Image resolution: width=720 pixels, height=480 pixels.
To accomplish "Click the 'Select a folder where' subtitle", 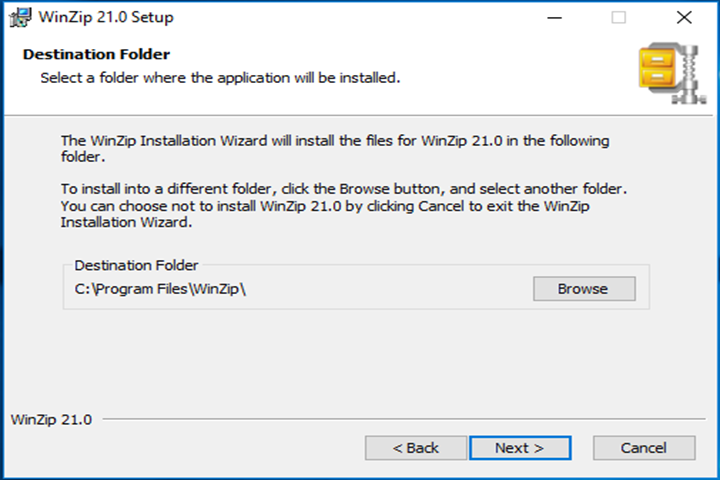I will click(x=220, y=78).
